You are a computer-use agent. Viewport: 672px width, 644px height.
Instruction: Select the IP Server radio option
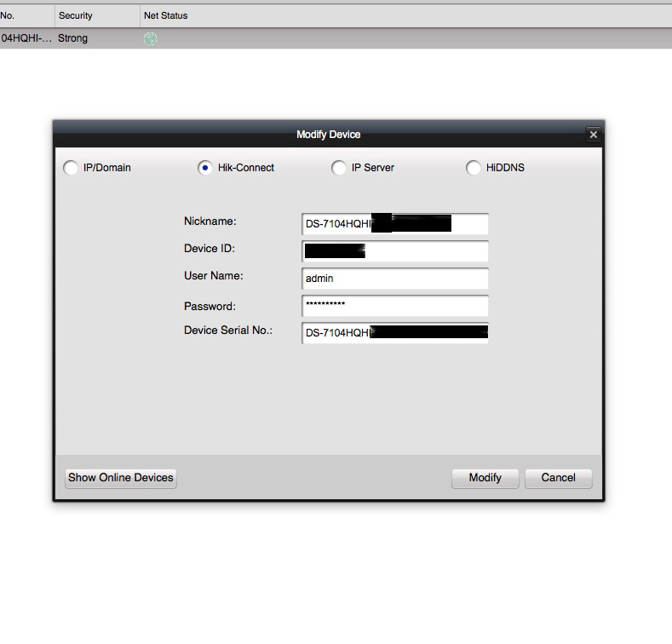tap(339, 168)
